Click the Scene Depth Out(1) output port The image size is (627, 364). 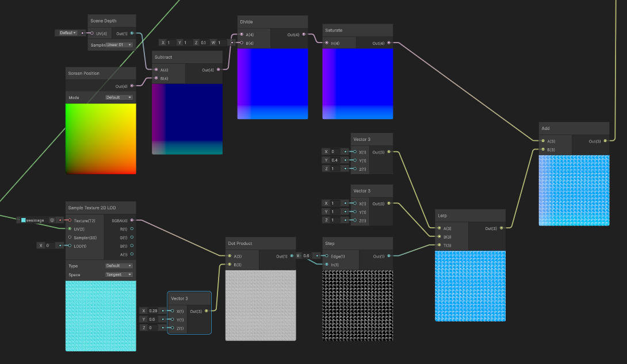click(x=132, y=33)
